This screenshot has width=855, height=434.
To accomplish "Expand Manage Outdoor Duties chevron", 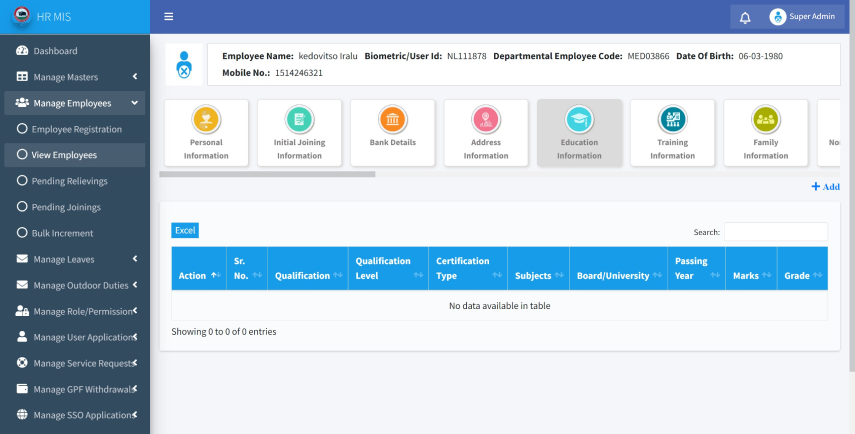I will [135, 285].
